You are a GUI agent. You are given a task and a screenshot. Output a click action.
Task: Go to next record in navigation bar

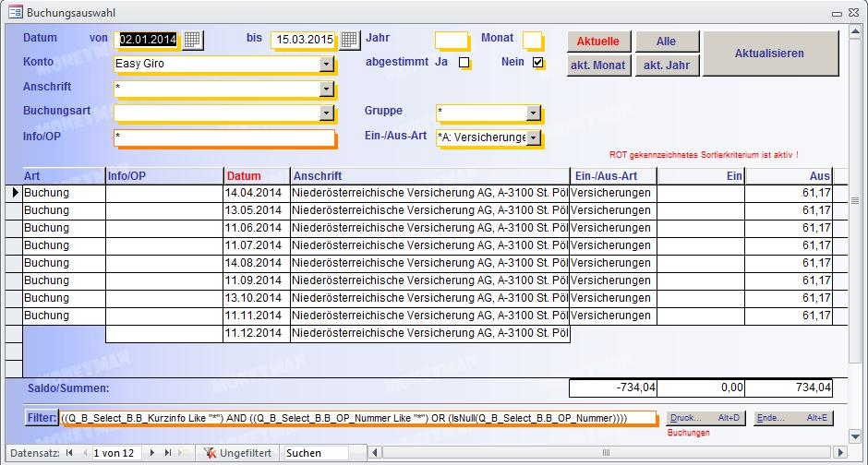(152, 453)
